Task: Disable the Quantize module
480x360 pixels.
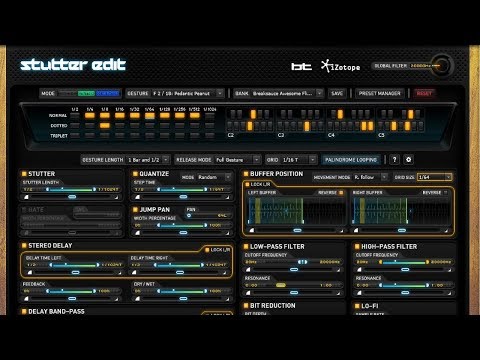Action: click(135, 174)
